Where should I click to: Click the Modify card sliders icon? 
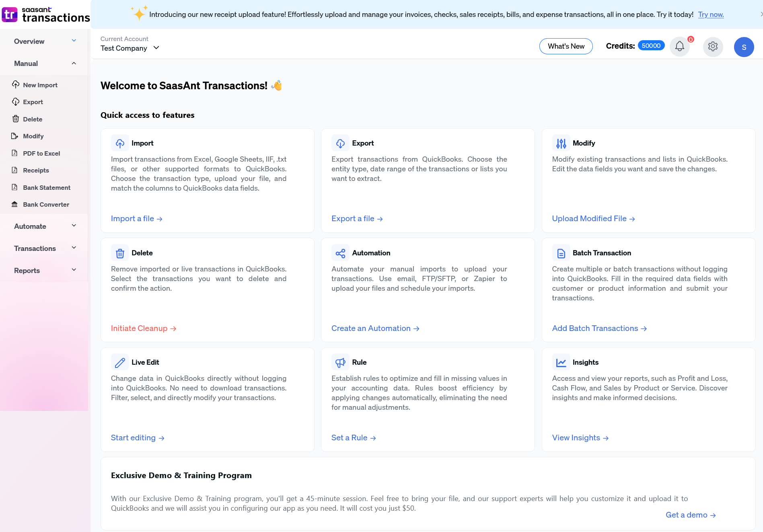point(561,143)
